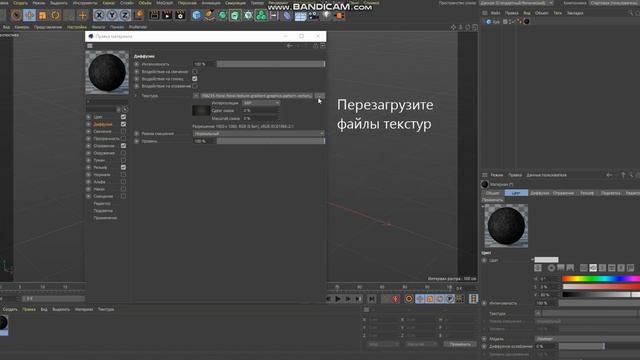The height and width of the screenshot is (360, 640).
Task: Enable the affect luminance checkbox in Diffusion
Action: point(195,71)
